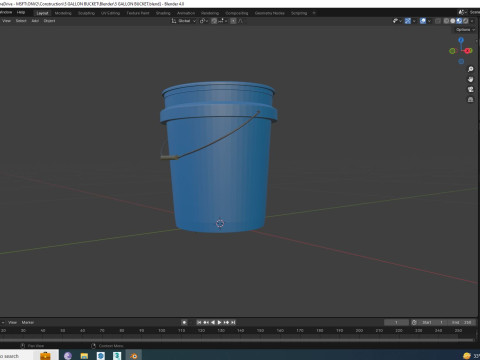Screen dimensions: 480x360
Task: Switch to the Shading workspace tab
Action: pyautogui.click(x=163, y=13)
